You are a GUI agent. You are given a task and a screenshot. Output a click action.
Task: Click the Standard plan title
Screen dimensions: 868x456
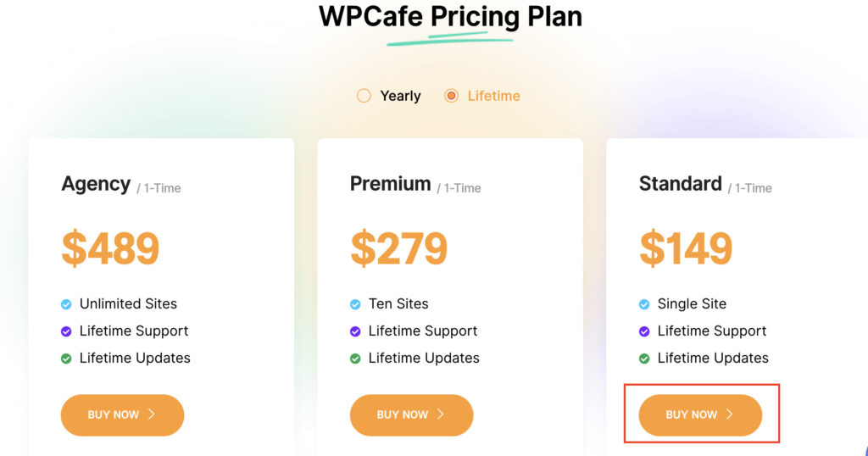click(680, 184)
